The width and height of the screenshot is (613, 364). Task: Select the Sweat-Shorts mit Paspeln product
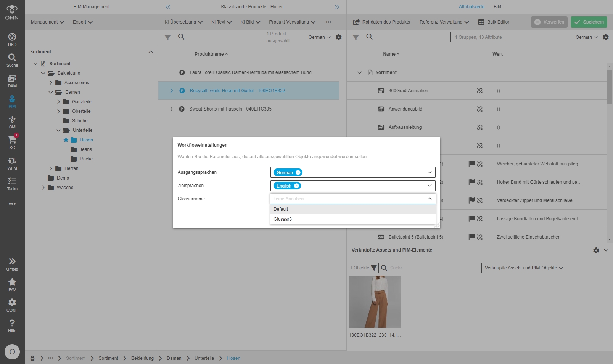[x=230, y=109]
